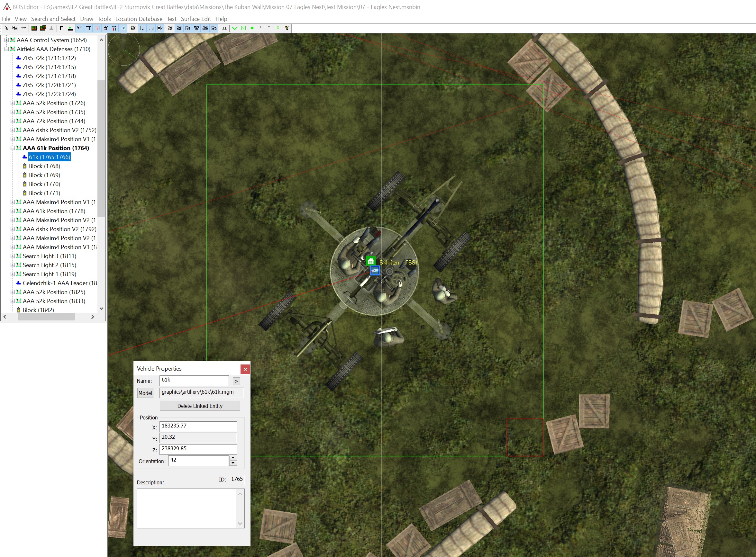756x557 pixels.
Task: Collapse the AAA 61k Position (1764) group
Action: 13,148
